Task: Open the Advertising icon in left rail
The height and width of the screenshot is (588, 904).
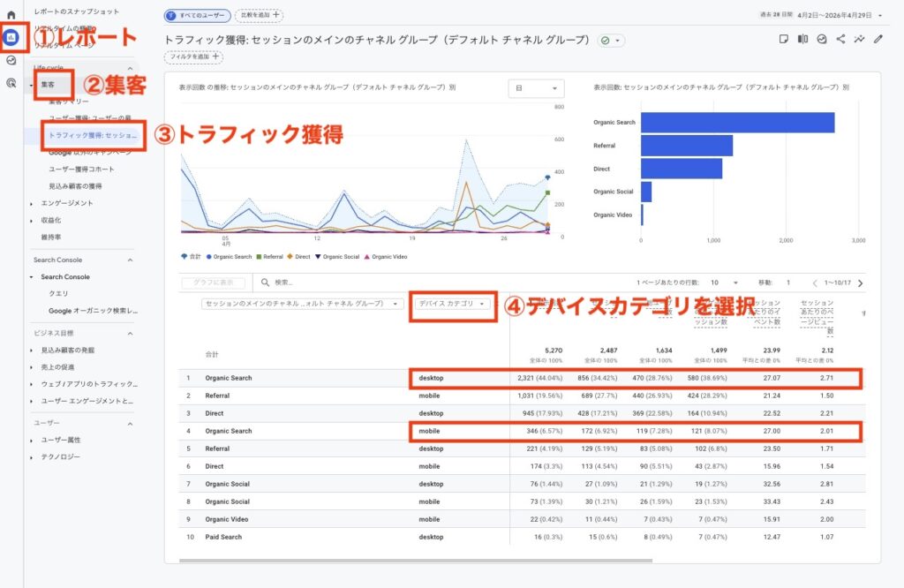Action: (x=11, y=83)
